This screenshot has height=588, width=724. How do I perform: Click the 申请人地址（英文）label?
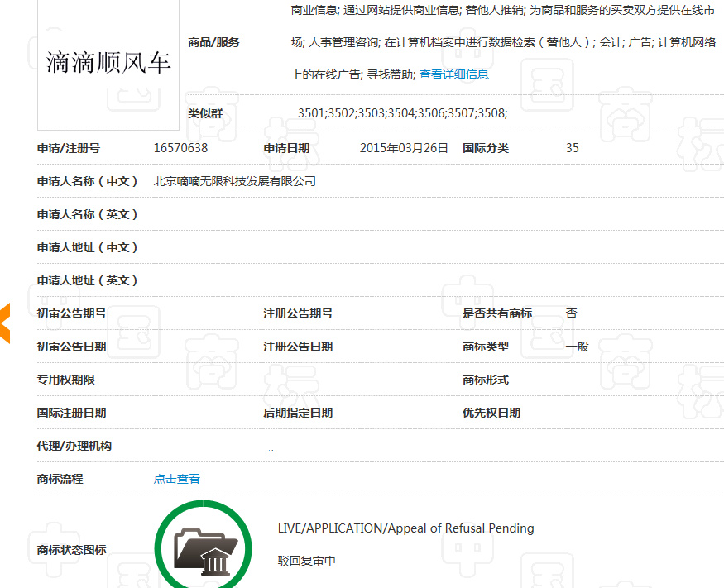(87, 280)
